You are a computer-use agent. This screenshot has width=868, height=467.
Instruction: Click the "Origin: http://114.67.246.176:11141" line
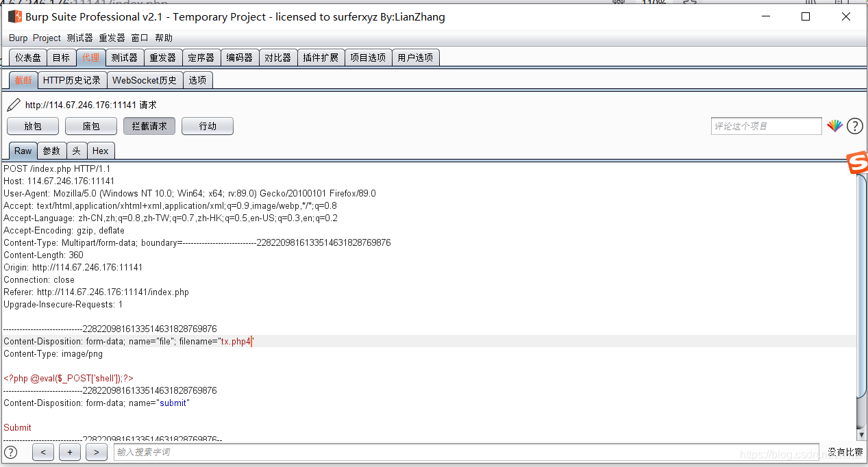(x=73, y=267)
